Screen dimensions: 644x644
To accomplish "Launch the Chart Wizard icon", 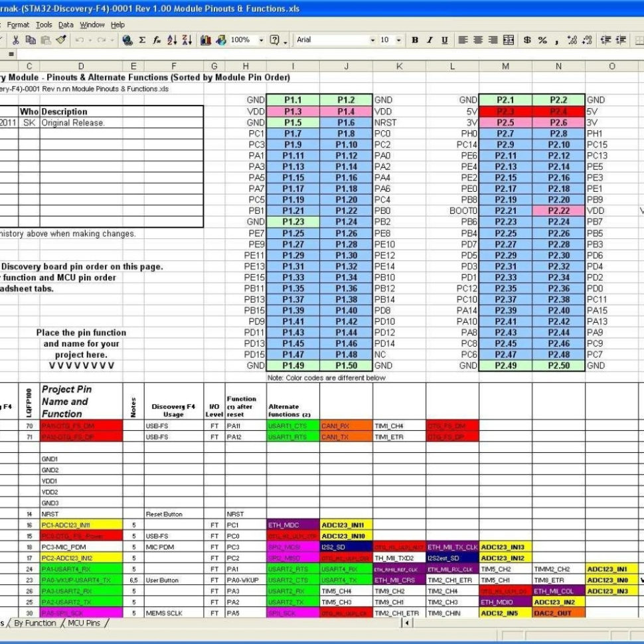I will [206, 40].
